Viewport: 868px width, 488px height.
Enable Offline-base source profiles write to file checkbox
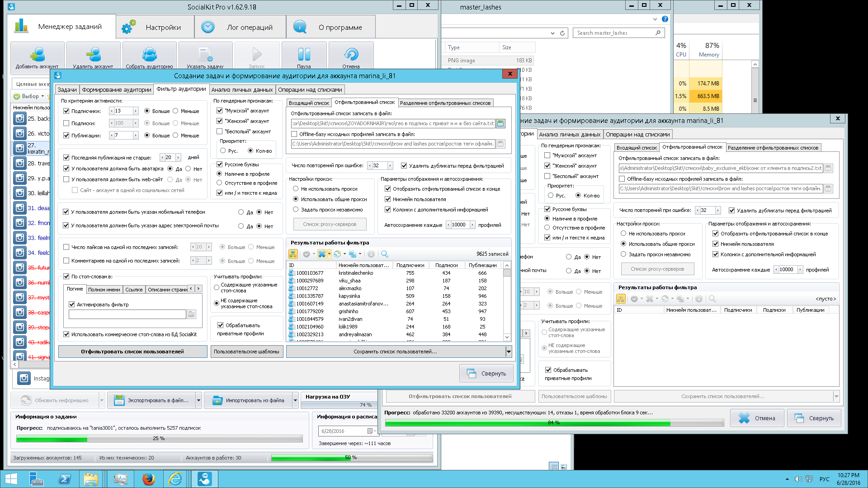294,134
